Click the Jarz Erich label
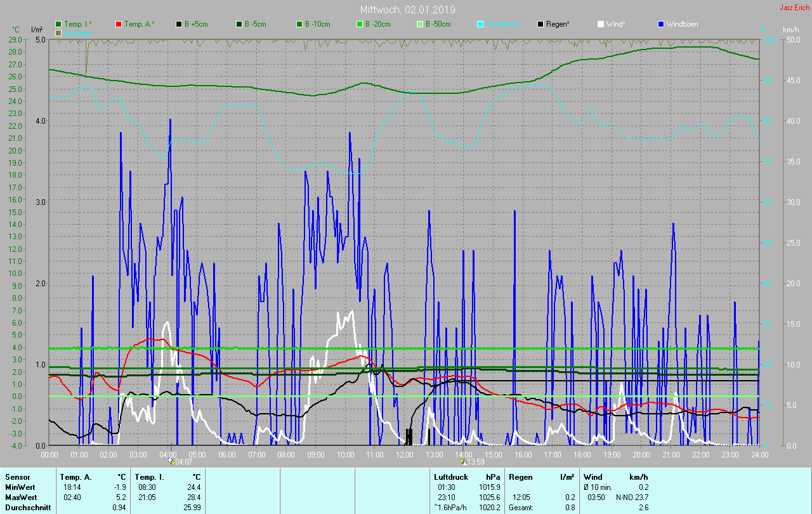 pos(794,8)
